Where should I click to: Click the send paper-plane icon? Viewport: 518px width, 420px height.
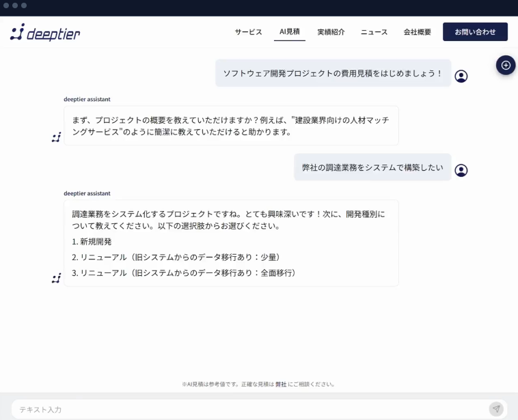(496, 409)
